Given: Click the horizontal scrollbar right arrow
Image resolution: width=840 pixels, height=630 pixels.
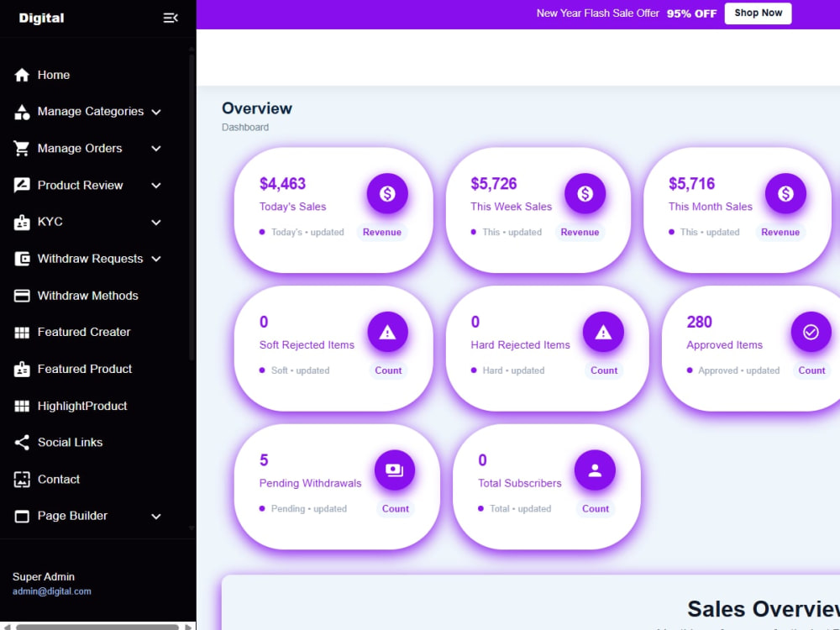Looking at the screenshot, I should click(188, 627).
